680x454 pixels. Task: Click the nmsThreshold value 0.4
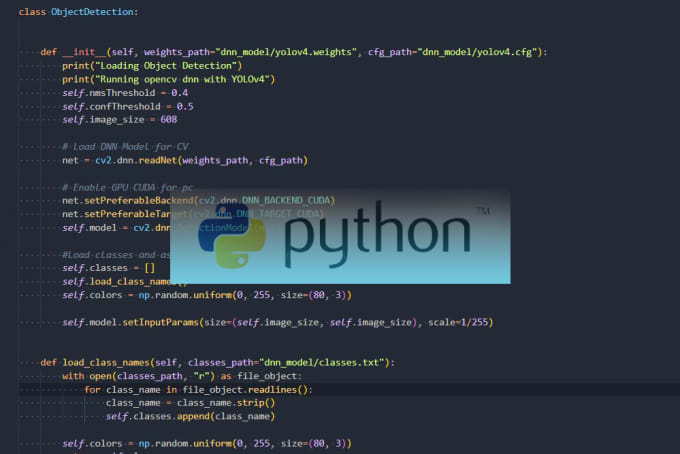click(180, 93)
